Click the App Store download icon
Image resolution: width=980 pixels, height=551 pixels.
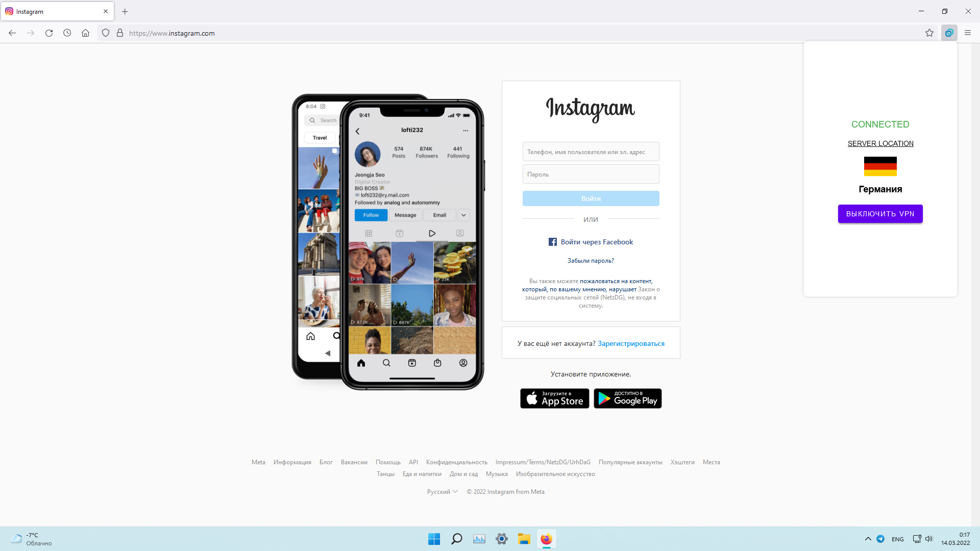pyautogui.click(x=555, y=397)
